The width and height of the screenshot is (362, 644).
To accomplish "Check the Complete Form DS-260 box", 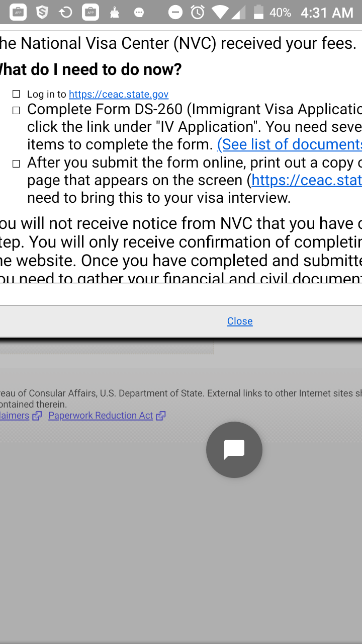I will pyautogui.click(x=16, y=110).
